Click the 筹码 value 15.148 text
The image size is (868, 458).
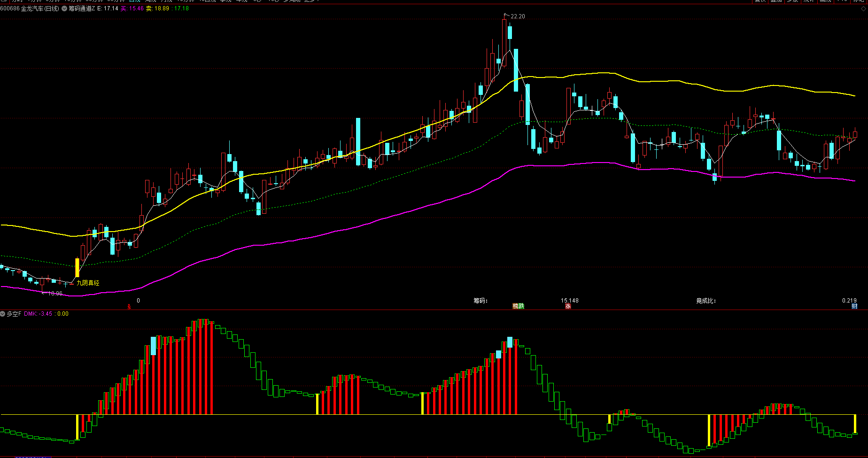569,301
